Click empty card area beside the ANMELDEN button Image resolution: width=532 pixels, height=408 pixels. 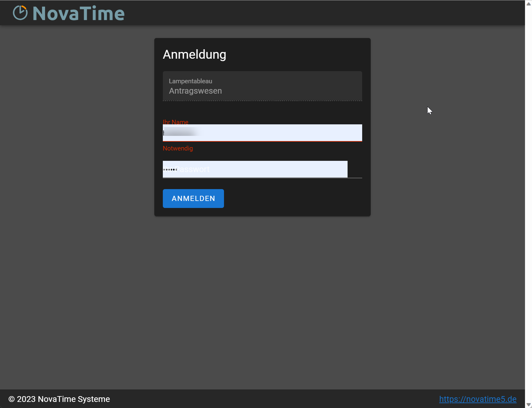pyautogui.click(x=292, y=199)
